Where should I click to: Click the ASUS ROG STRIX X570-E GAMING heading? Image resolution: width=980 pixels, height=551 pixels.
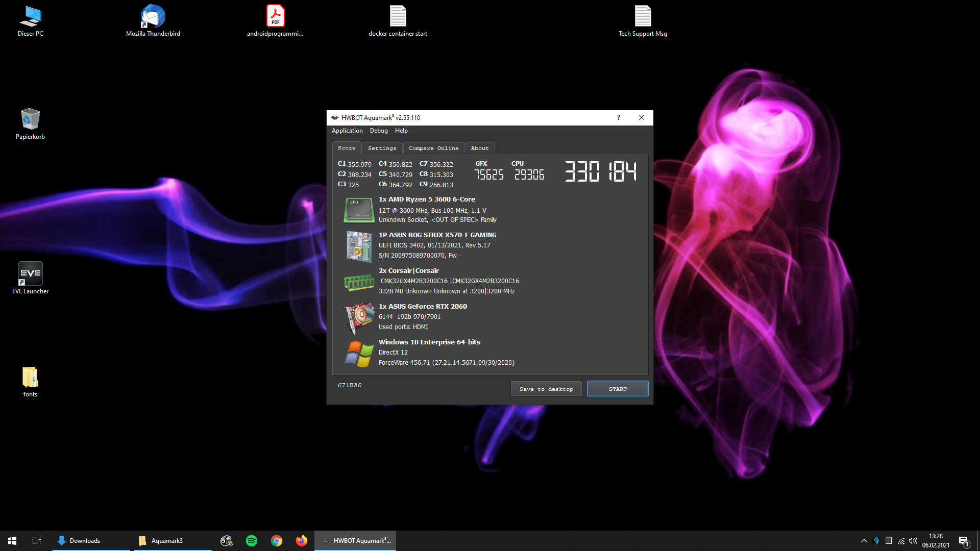pos(437,235)
